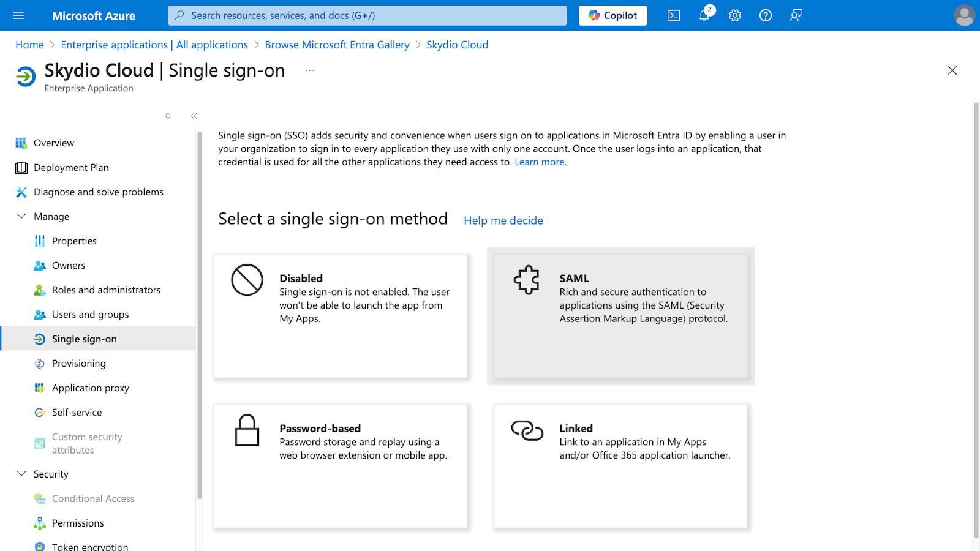
Task: Click the Skydio Cloud app logo icon
Action: pyautogui.click(x=26, y=77)
